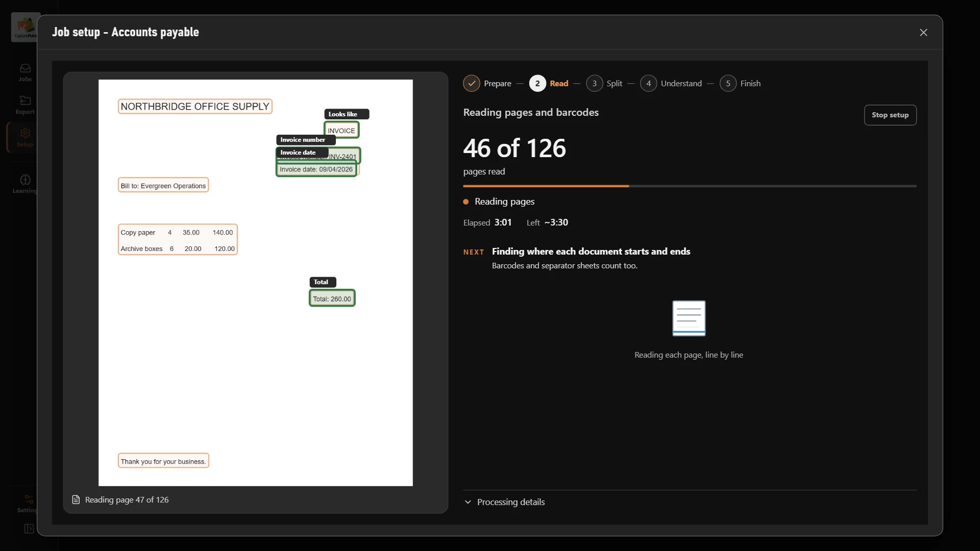The width and height of the screenshot is (980, 551).
Task: Select step 3 Split in the wizard
Action: [604, 83]
